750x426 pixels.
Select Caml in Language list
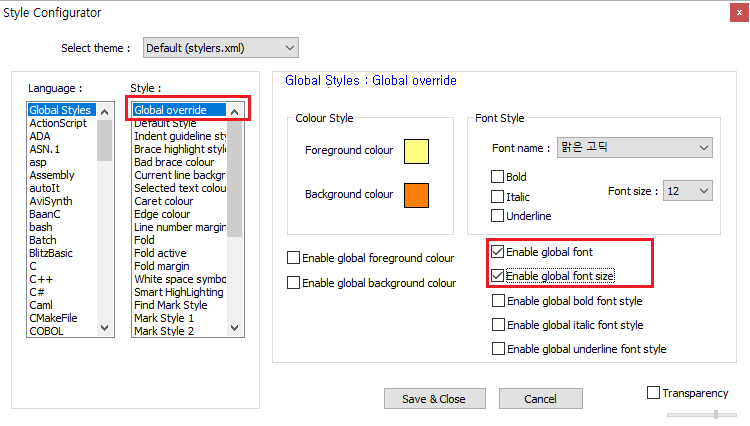62,305
